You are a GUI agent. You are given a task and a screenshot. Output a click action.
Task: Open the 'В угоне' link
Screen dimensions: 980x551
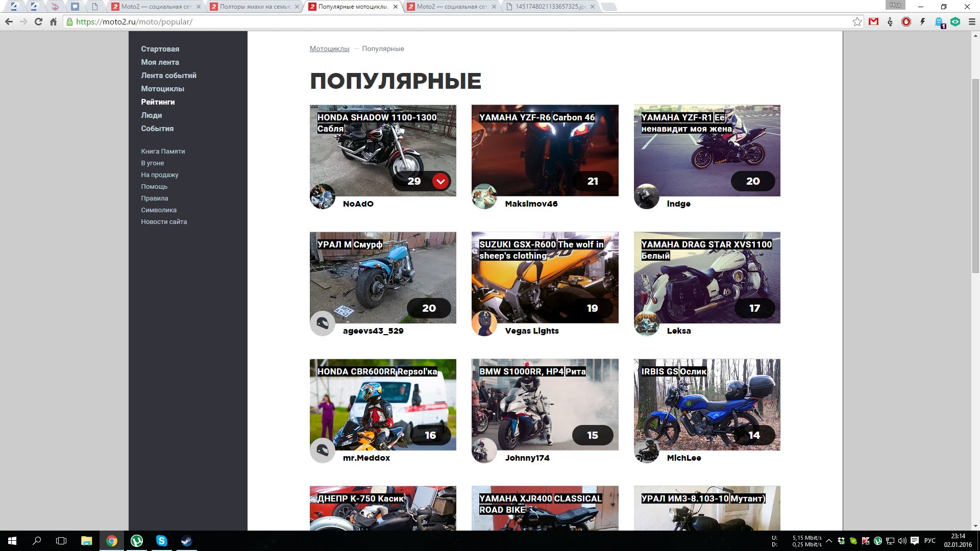pos(153,163)
